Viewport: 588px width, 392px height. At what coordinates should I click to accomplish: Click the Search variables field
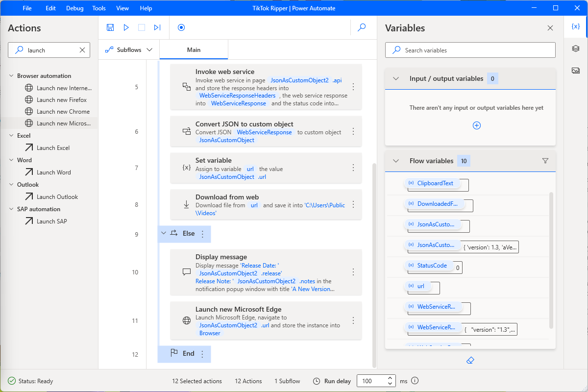point(470,50)
